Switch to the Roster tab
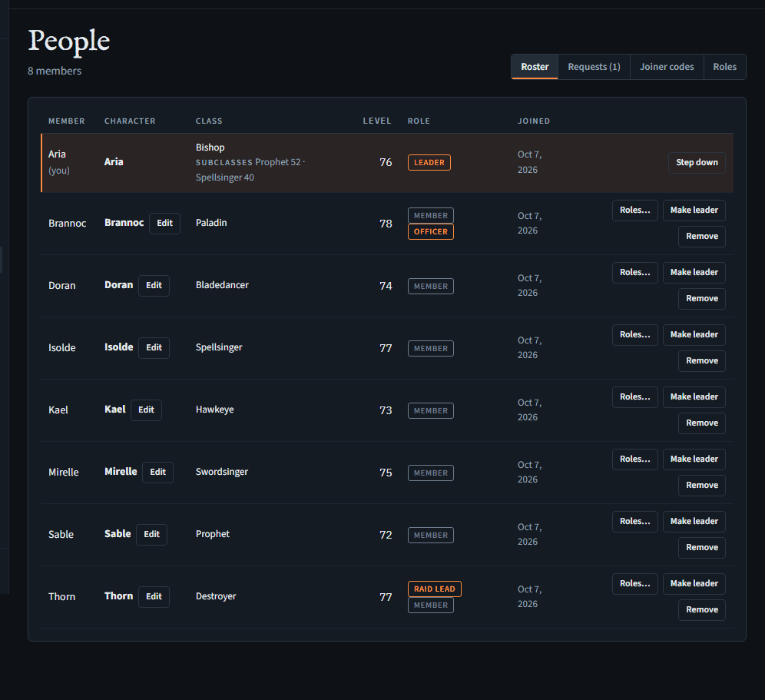Screen dimensions: 765x700 tap(535, 67)
